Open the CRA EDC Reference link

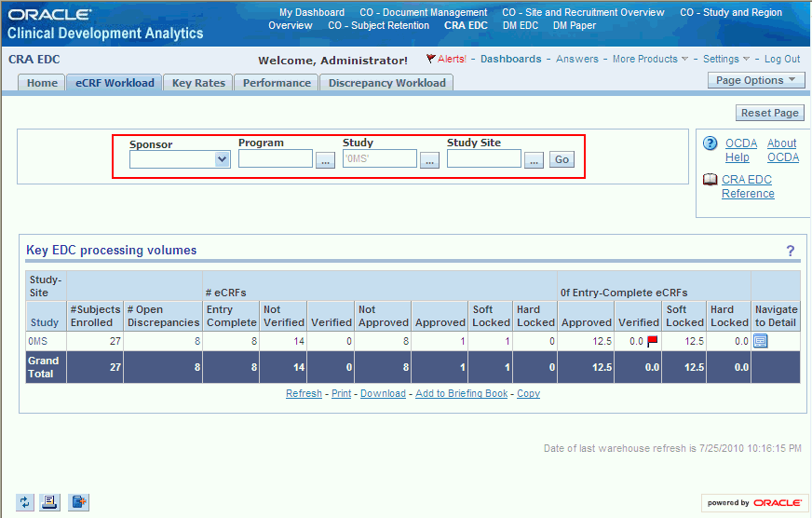click(x=748, y=186)
